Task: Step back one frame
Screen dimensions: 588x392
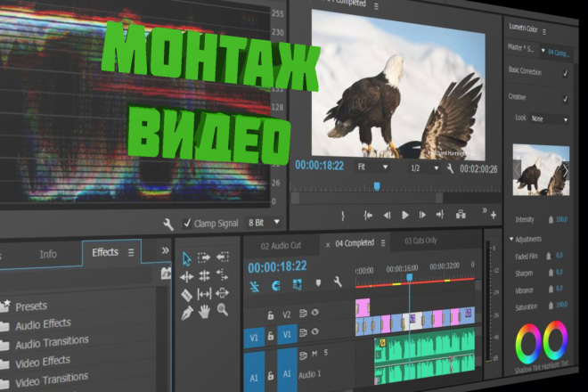Action: coord(388,216)
